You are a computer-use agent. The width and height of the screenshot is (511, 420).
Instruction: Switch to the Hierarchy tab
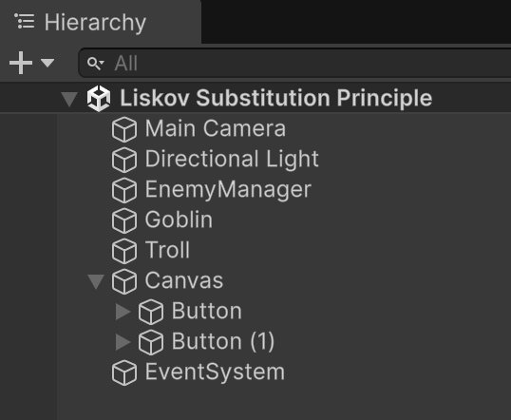pos(81,22)
